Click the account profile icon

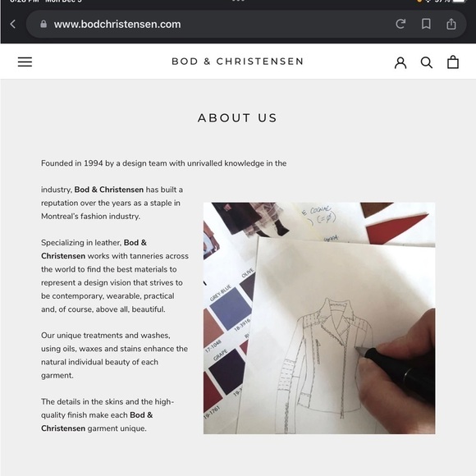tap(400, 62)
